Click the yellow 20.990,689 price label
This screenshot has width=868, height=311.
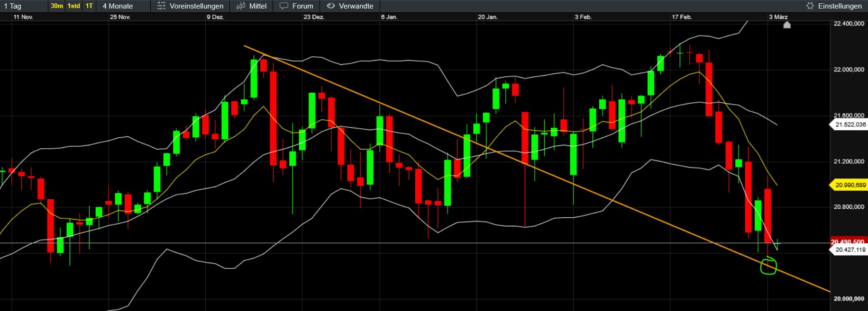[x=850, y=185]
